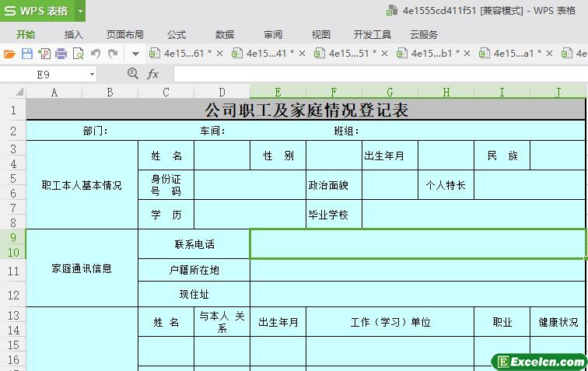Click the 政治面貌 cell
The width and height of the screenshot is (588, 371).
[334, 185]
